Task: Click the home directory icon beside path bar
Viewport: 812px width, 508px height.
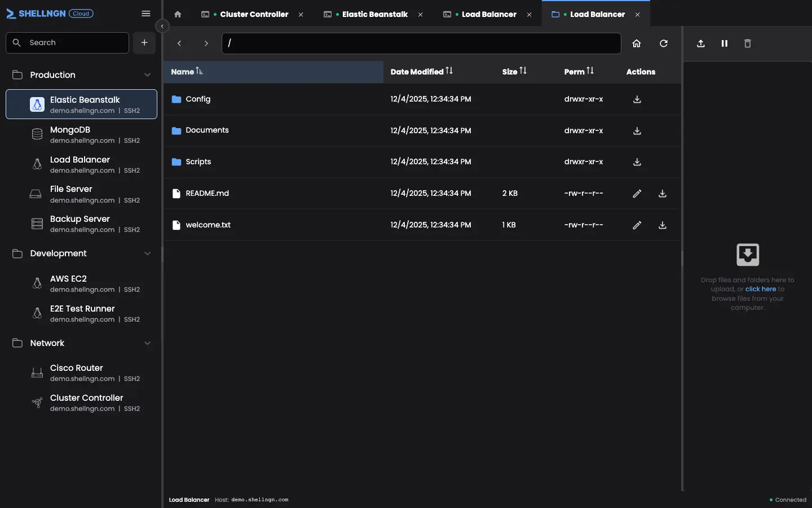Action: (x=637, y=43)
